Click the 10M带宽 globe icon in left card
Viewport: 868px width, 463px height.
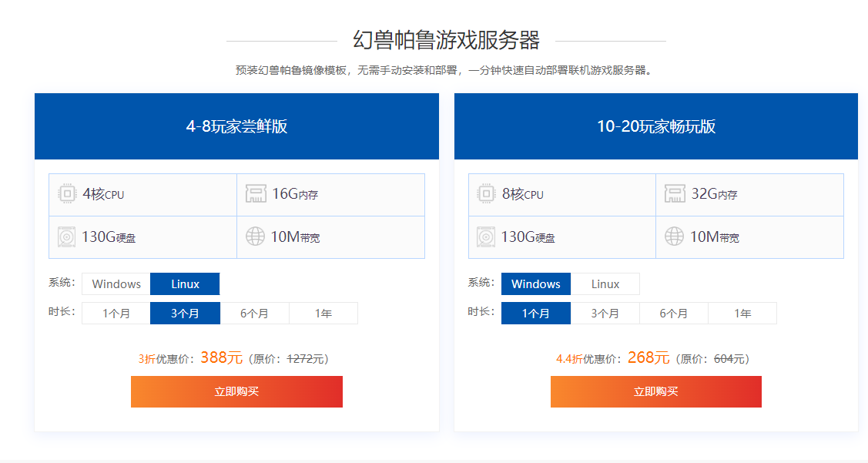[255, 237]
